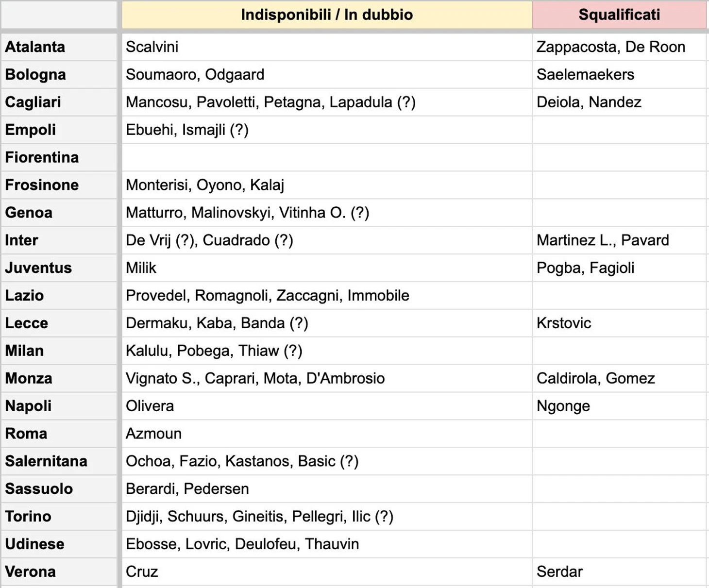Image resolution: width=709 pixels, height=588 pixels.
Task: Click the Krstovic cell for Lecce
Action: [x=619, y=323]
